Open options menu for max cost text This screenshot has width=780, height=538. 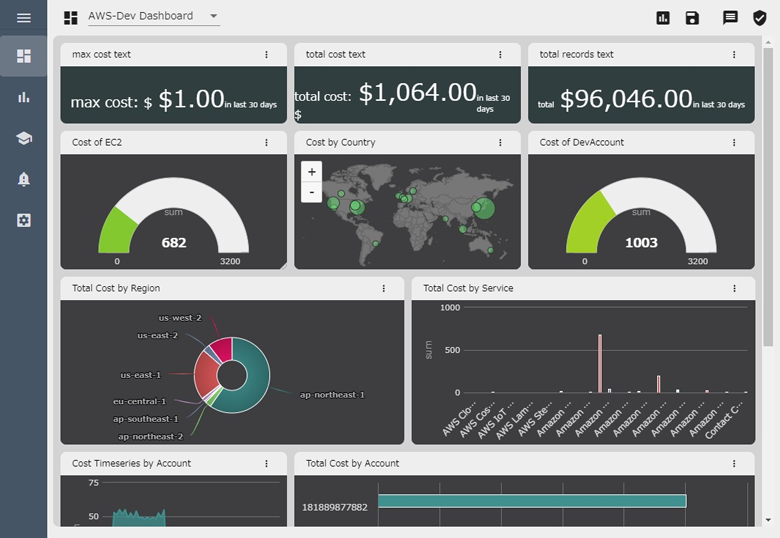[x=266, y=55]
